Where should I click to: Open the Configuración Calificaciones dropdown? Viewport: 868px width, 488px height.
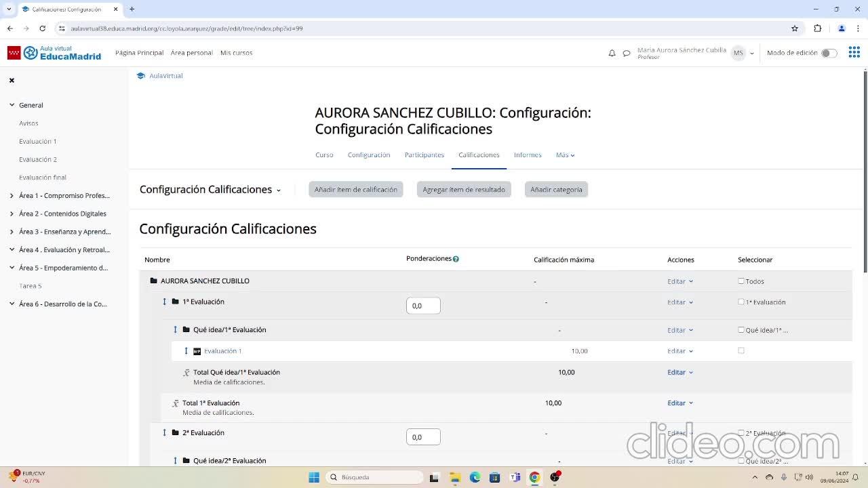click(210, 190)
